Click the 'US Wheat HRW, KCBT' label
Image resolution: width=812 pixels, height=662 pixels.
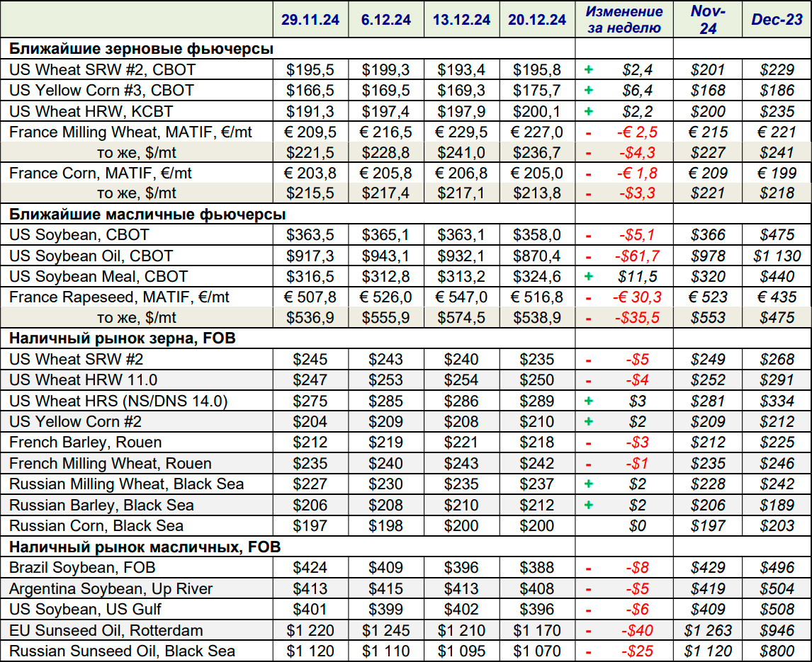click(91, 111)
